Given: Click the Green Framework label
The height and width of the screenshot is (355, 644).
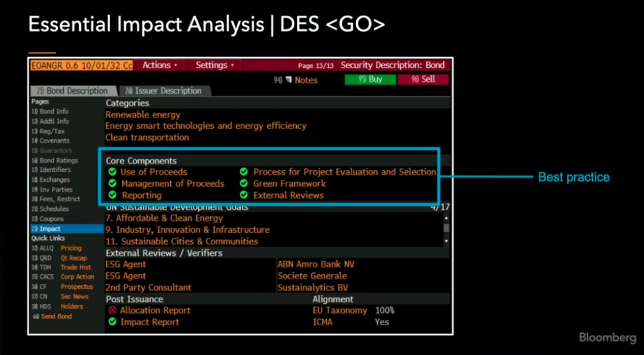Looking at the screenshot, I should (289, 184).
